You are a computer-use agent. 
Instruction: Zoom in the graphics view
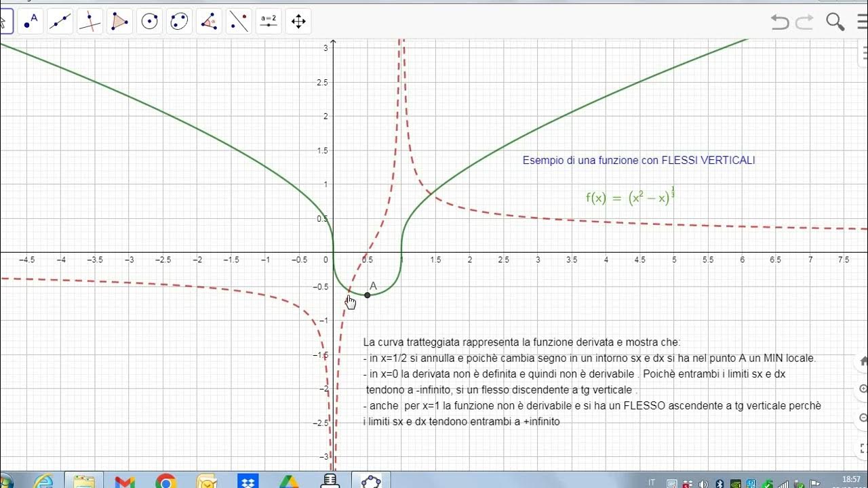click(x=863, y=389)
